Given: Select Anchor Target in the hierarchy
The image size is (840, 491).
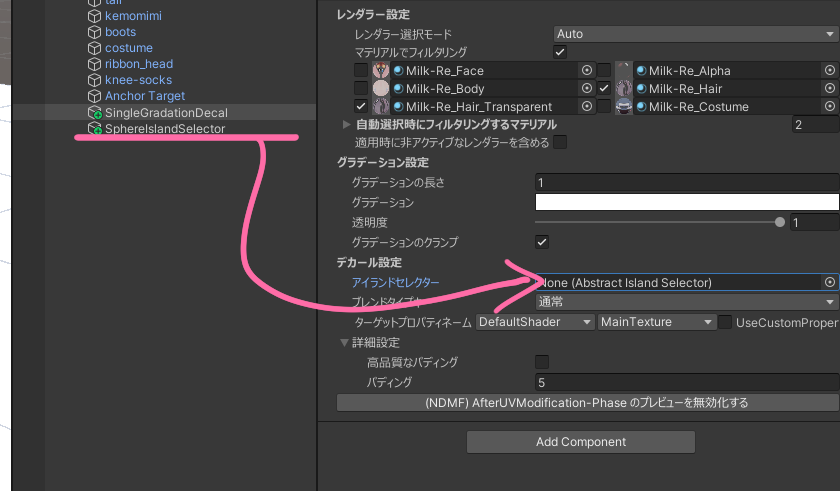Looking at the screenshot, I should coord(145,96).
